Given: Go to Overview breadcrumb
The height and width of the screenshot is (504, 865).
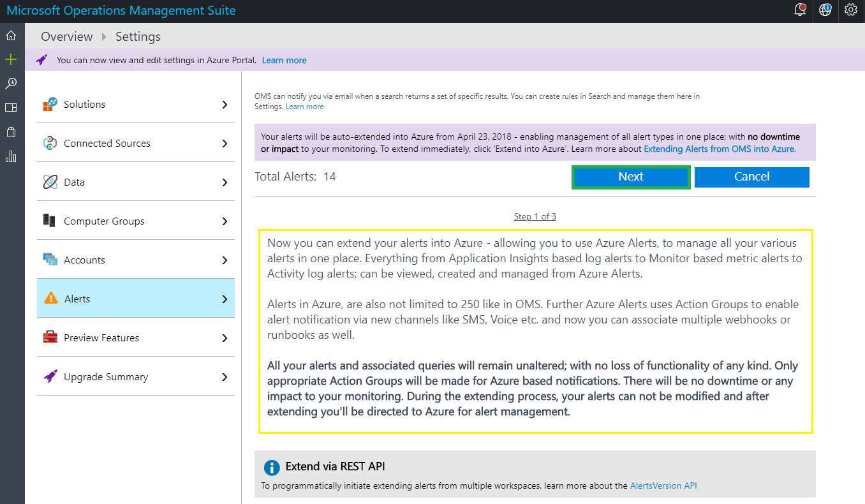Looking at the screenshot, I should tap(67, 36).
